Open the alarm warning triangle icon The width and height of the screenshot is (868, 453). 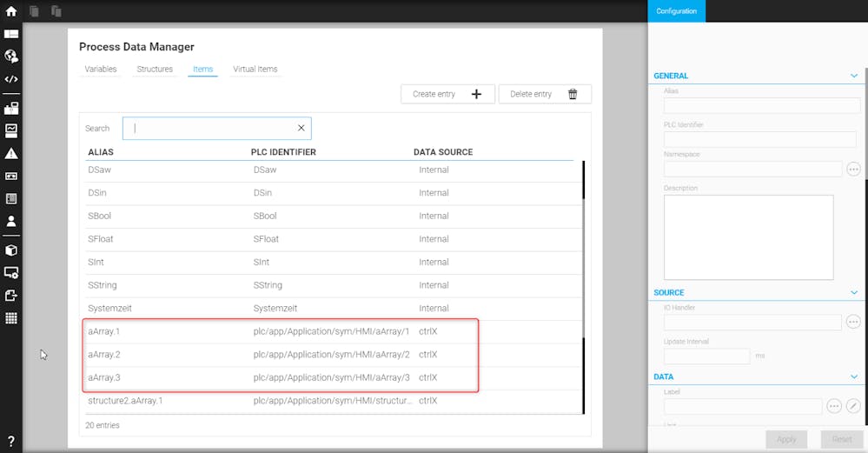[11, 153]
